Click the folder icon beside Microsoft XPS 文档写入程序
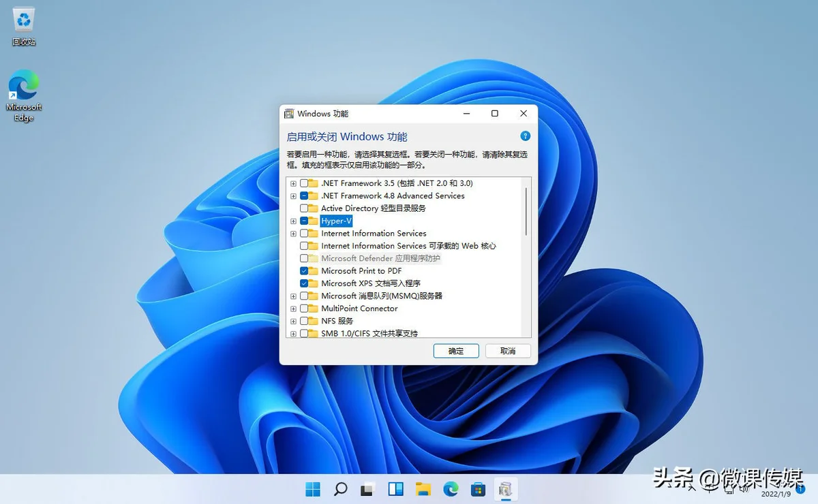This screenshot has width=818, height=504. pos(314,283)
